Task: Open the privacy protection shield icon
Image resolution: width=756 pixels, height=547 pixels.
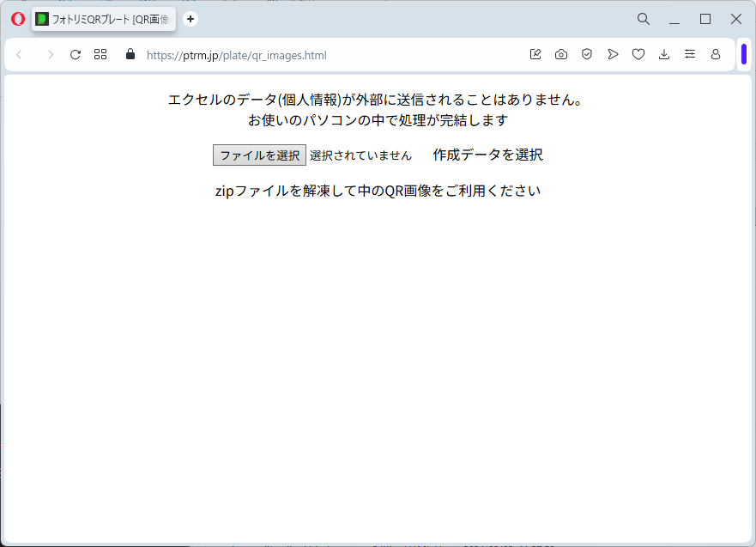Action: point(587,55)
